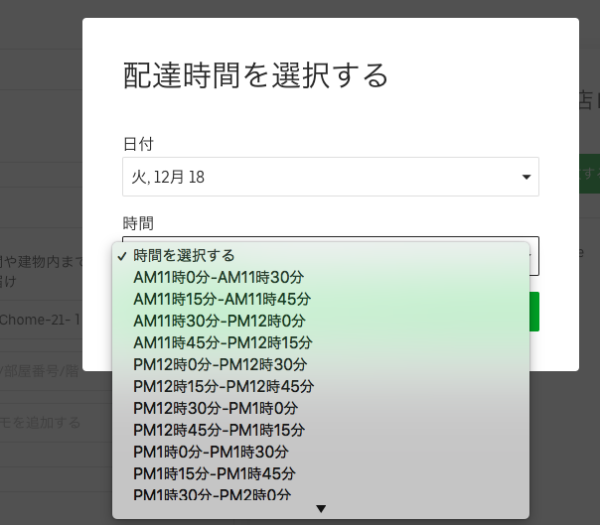600x525 pixels.
Task: Choose PM12時0分-PM12時30分 time slot
Action: coord(321,365)
